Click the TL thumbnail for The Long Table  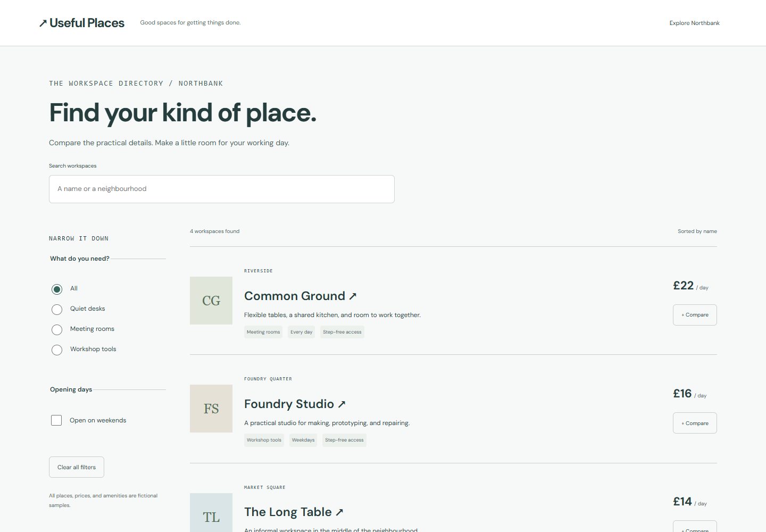coord(211,513)
